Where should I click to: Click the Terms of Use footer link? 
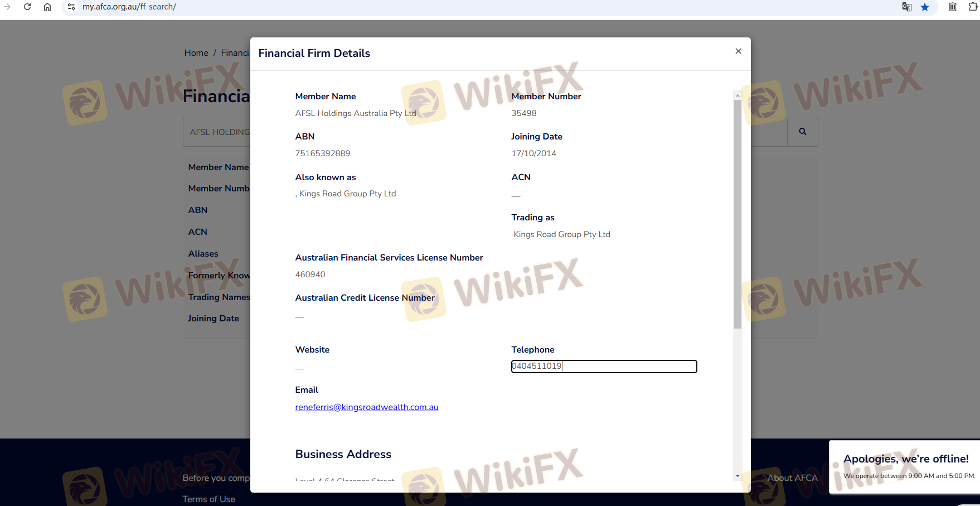coord(208,499)
